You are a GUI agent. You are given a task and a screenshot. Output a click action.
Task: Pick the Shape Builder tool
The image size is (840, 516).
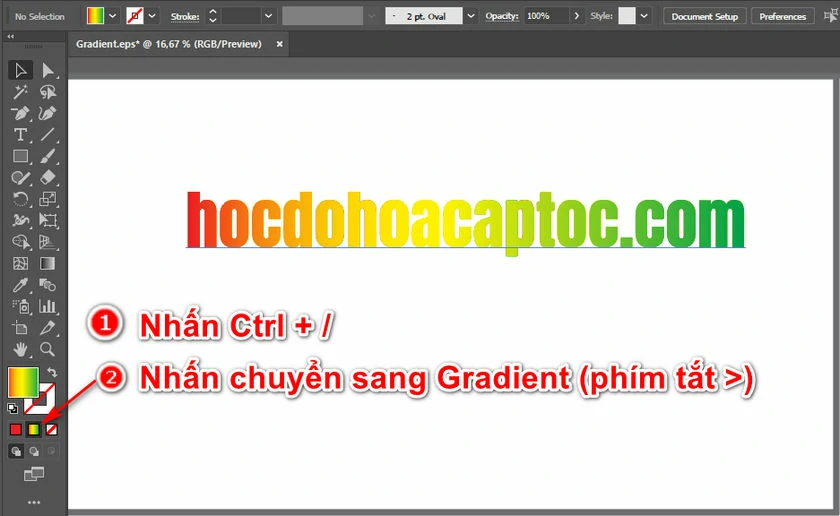[20, 242]
